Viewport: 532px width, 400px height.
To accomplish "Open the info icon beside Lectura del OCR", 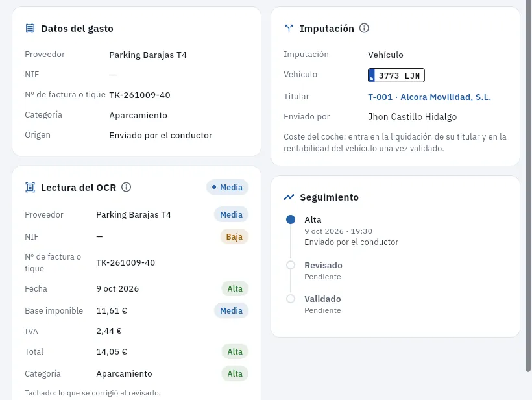I will point(127,187).
